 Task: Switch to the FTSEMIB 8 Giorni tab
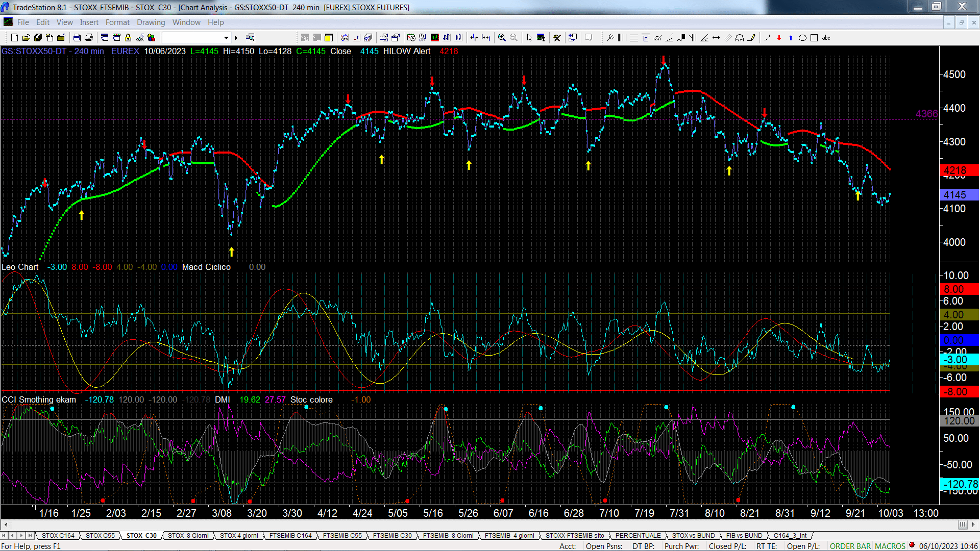click(448, 536)
